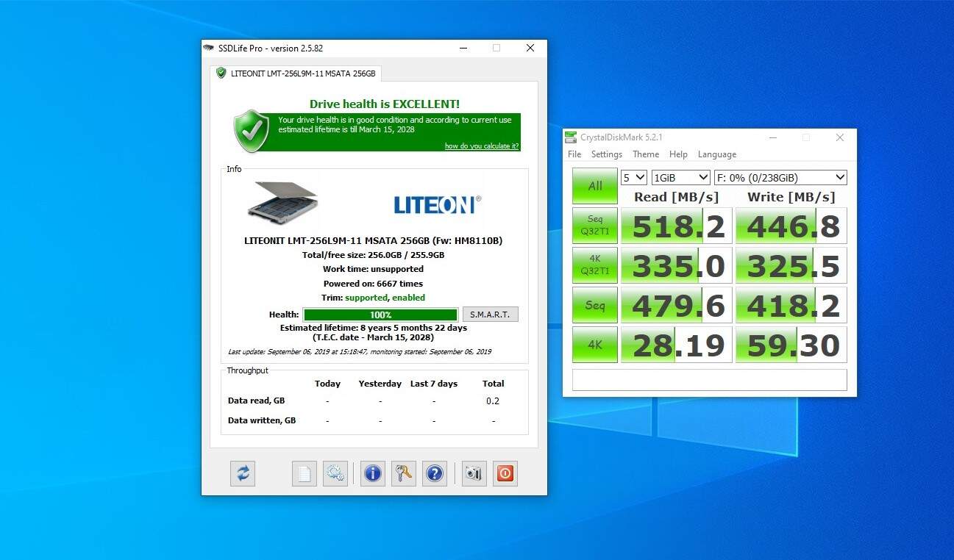
Task: Select the LITEONIT LMT-256L9M-11 drive tab
Action: 296,73
